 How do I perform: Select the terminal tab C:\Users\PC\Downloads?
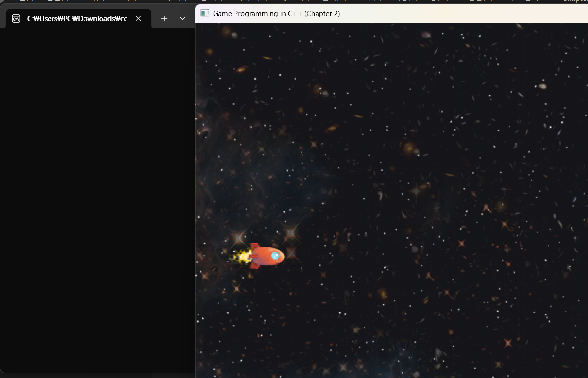coord(78,18)
